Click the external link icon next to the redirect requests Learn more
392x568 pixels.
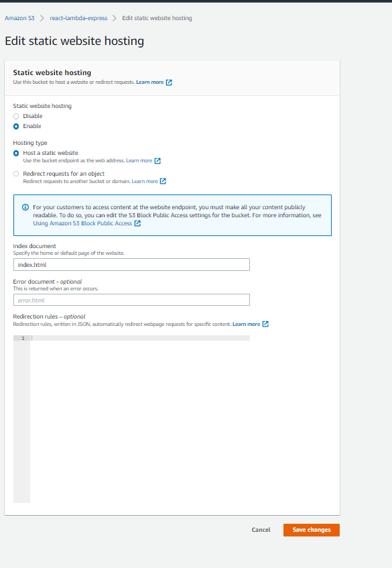163,181
